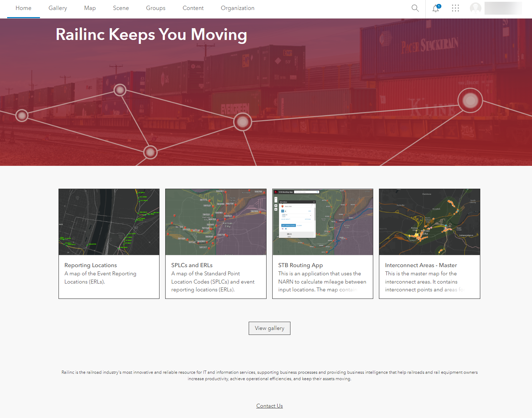Screen dimensions: 532x418
Task: Click the View gallery button
Action: [x=269, y=328]
